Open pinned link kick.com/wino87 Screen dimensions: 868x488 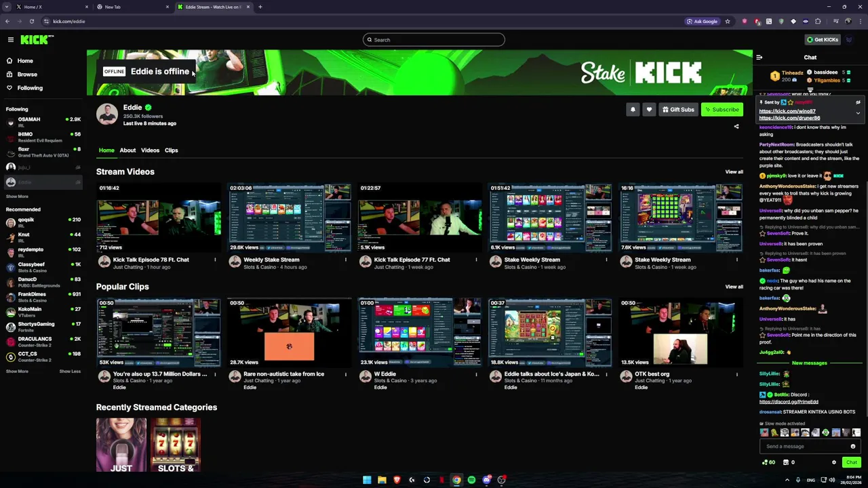[x=787, y=111]
